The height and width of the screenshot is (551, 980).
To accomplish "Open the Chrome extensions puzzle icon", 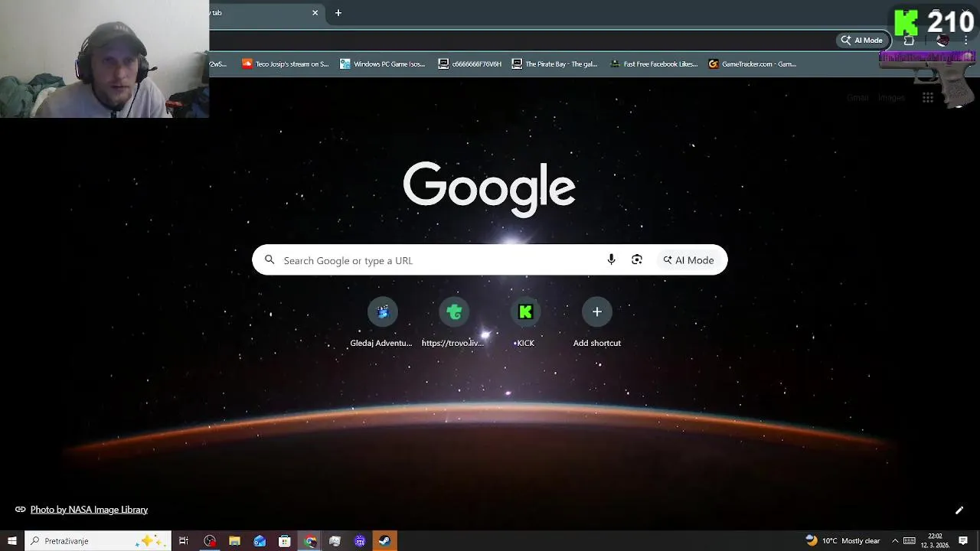I will pyautogui.click(x=909, y=41).
